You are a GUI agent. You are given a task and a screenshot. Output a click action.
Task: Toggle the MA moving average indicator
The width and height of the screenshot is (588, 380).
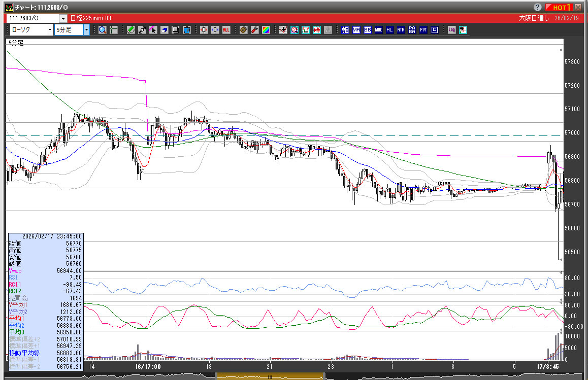coord(356,30)
